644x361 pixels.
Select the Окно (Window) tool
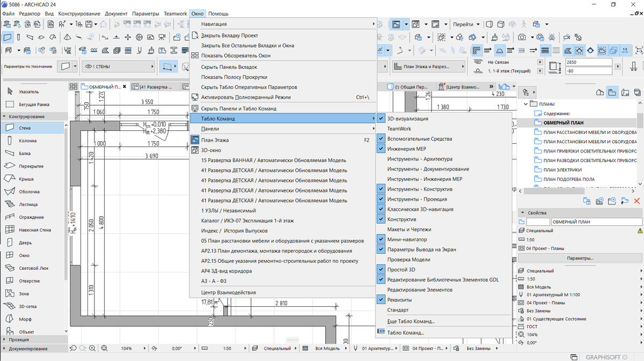(x=32, y=255)
